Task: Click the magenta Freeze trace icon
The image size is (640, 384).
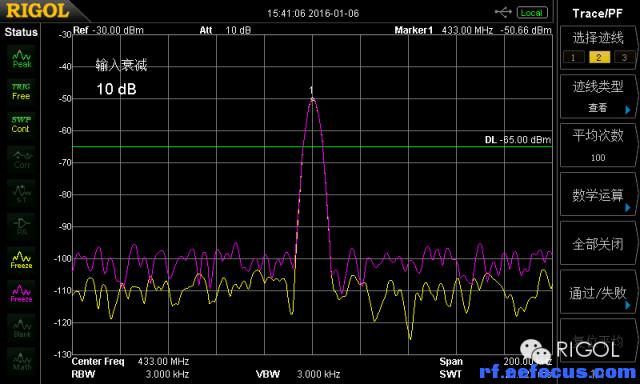Action: (x=21, y=293)
